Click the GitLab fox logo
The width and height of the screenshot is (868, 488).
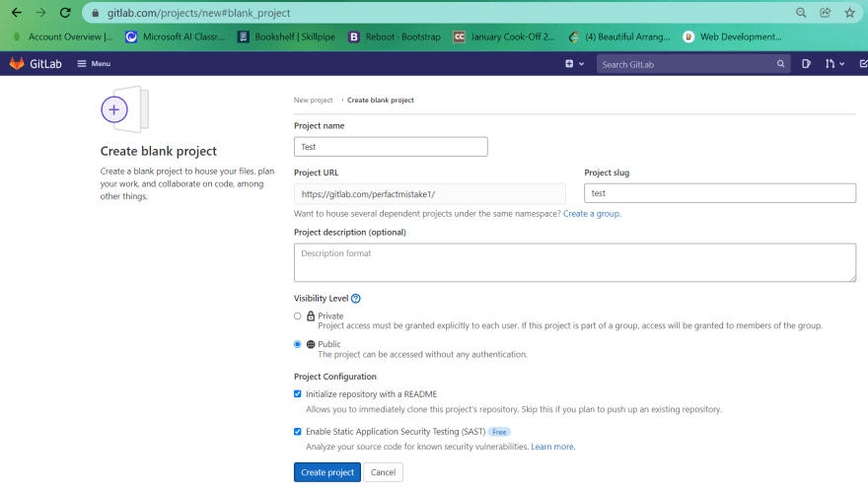pyautogui.click(x=17, y=64)
